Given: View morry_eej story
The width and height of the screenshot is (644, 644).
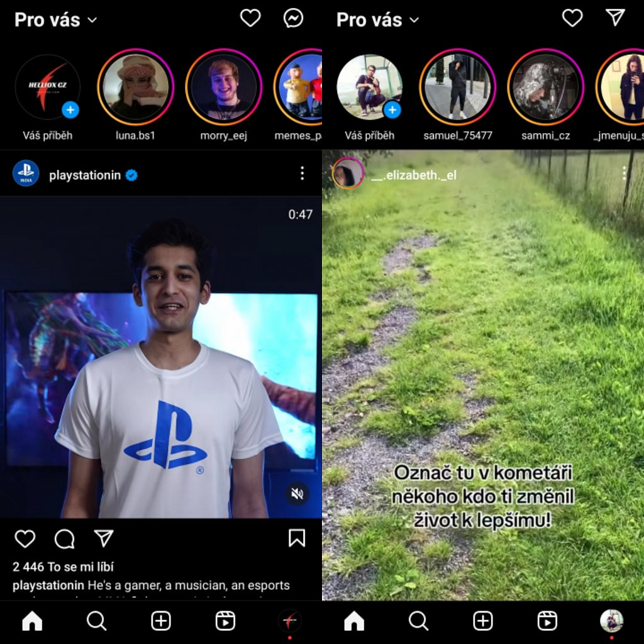Looking at the screenshot, I should coord(223,87).
